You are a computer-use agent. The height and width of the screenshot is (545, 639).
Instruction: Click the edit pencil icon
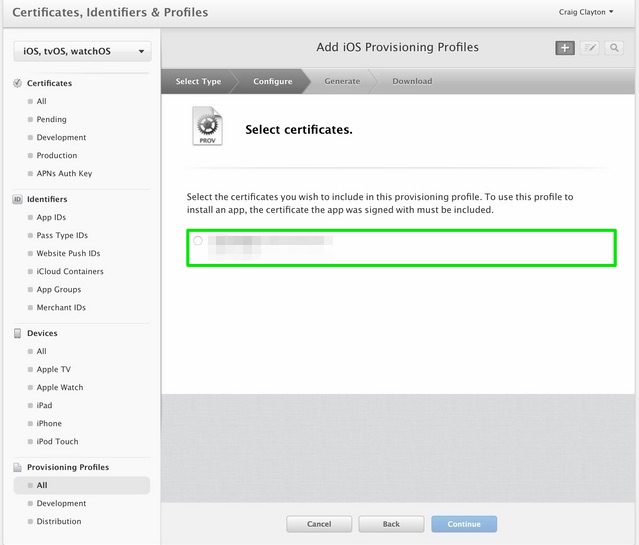pos(589,48)
